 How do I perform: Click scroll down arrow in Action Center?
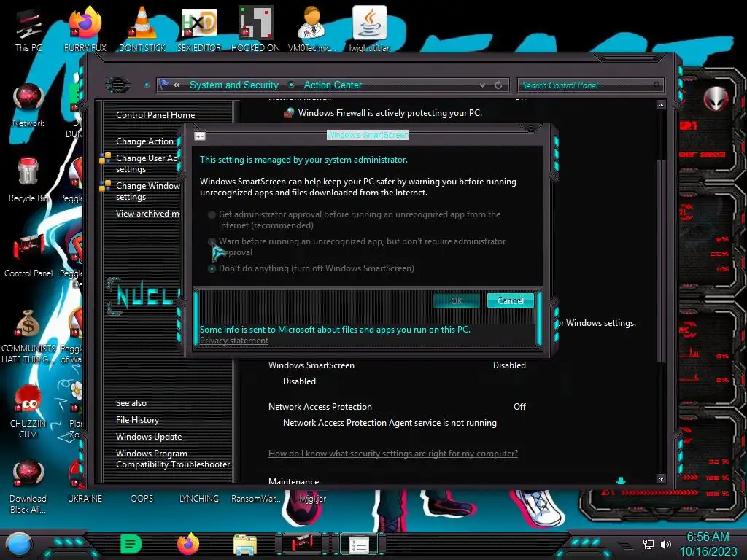pyautogui.click(x=661, y=478)
